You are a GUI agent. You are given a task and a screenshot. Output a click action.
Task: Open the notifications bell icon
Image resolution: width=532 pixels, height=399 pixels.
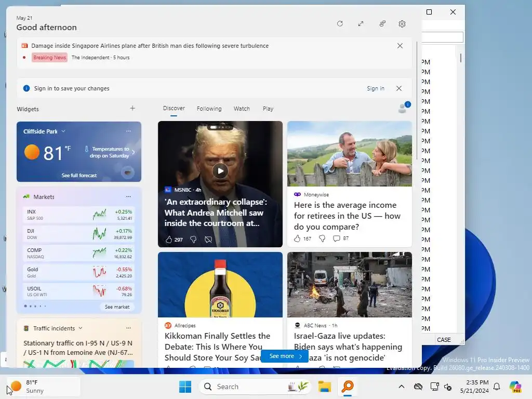pos(497,387)
